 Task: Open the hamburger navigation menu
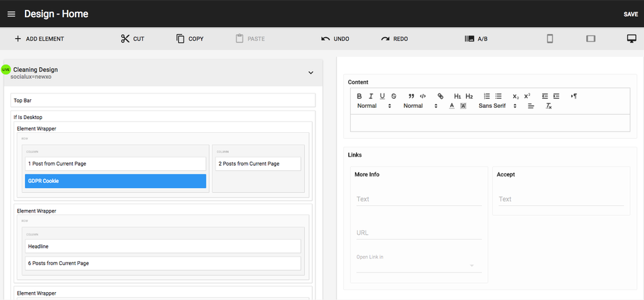[x=11, y=14]
